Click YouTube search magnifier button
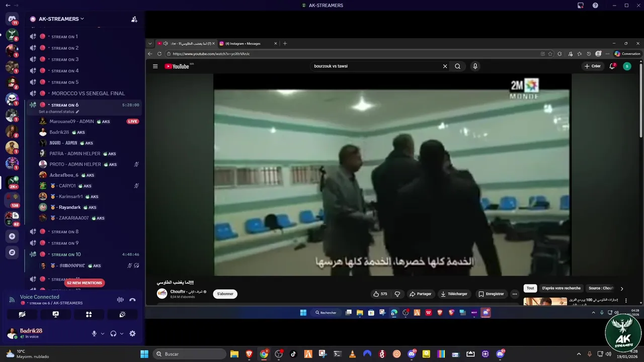This screenshot has height=362, width=644. pos(457,66)
